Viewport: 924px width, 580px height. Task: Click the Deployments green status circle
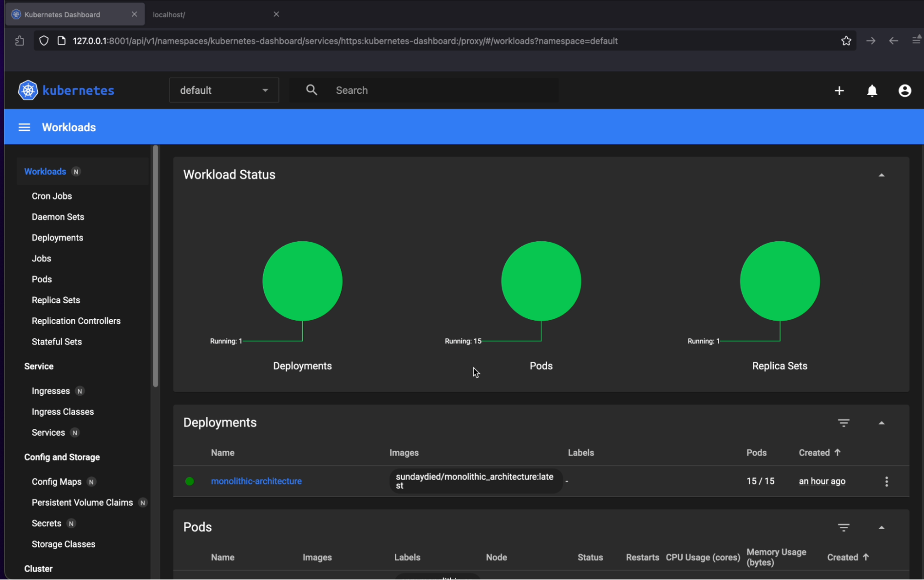click(x=302, y=281)
